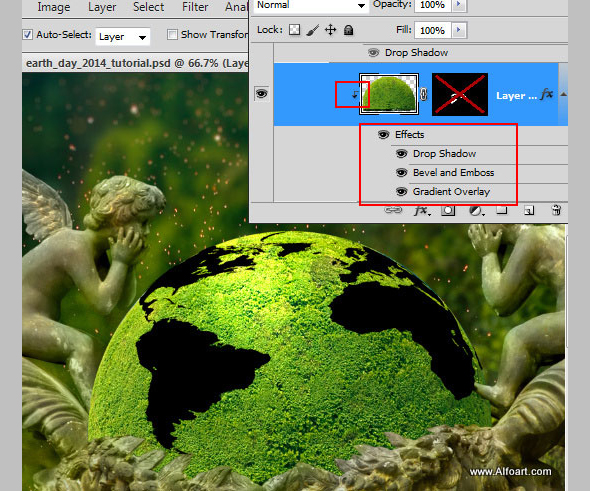
Task: Open the Select menu
Action: coord(149,7)
